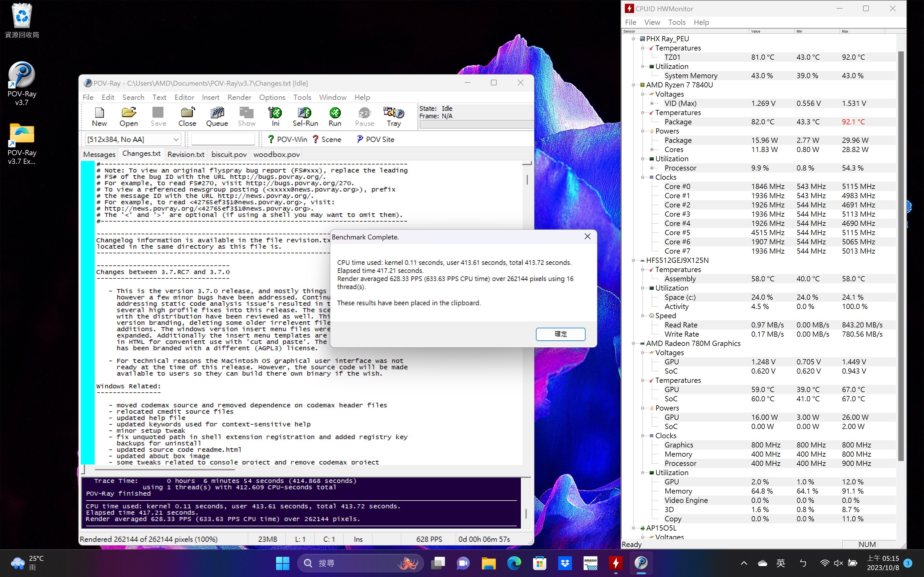
Task: Click the Ini settings toolbar icon
Action: [275, 116]
